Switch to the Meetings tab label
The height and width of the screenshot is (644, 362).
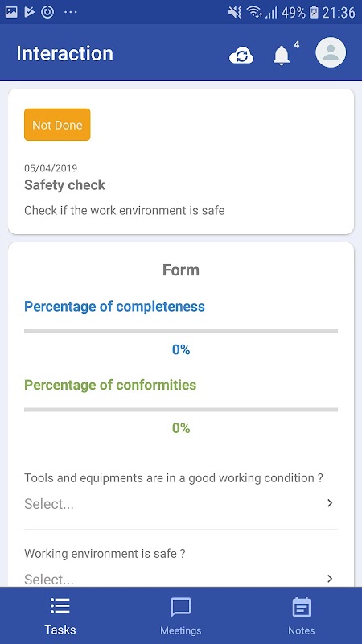coord(180,630)
